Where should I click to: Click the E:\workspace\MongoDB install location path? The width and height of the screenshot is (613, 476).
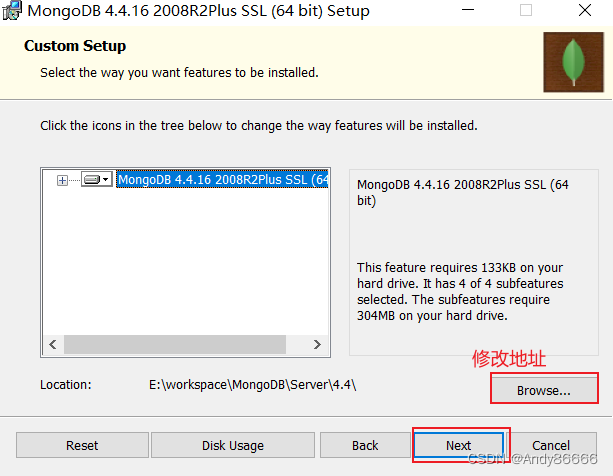tap(251, 385)
